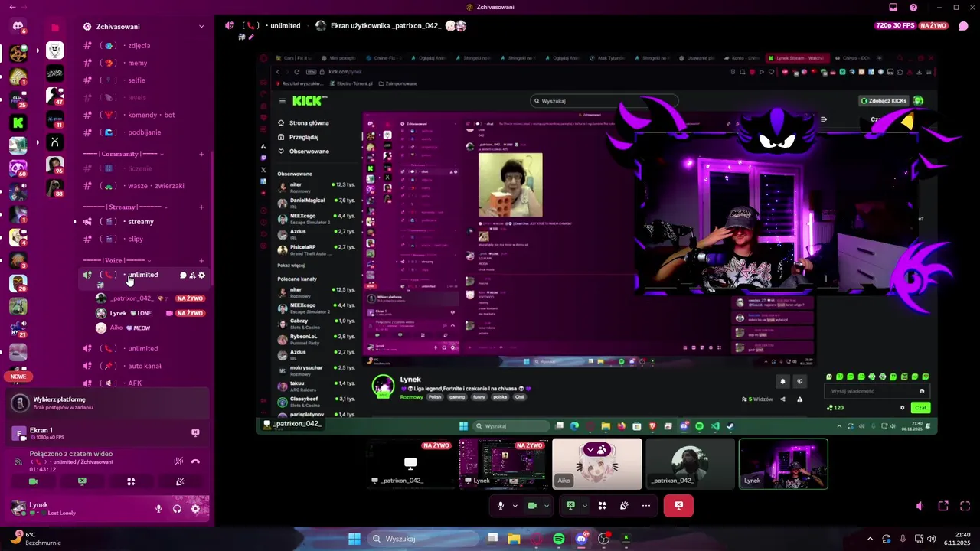Add channel to Voice category
The image size is (980, 551).
[x=201, y=260]
